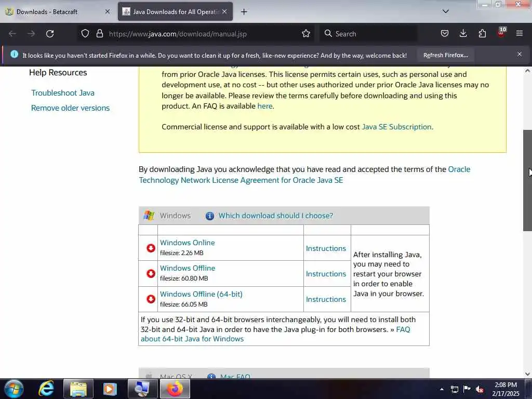
Task: Reload the page with the refresh icon
Action: click(50, 34)
